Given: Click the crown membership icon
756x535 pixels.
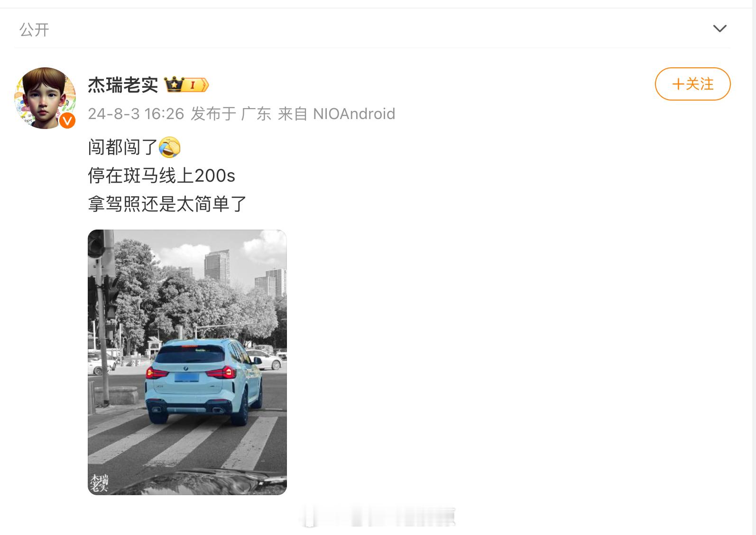Looking at the screenshot, I should pos(174,85).
